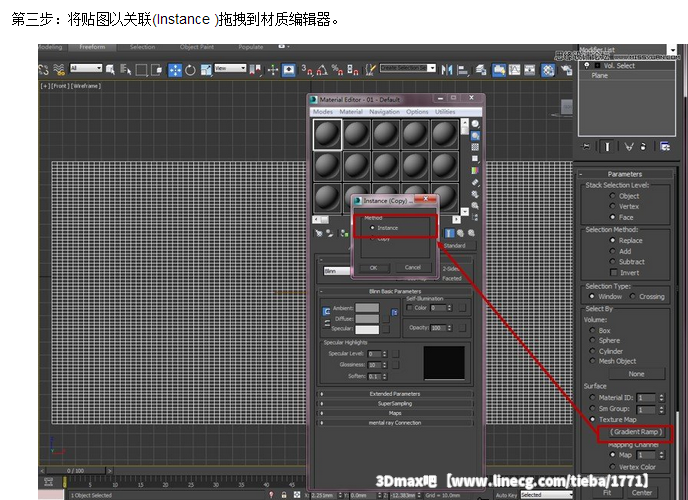The width and height of the screenshot is (688, 500).
Task: Expand Extended Parameters rollout
Action: tap(394, 394)
